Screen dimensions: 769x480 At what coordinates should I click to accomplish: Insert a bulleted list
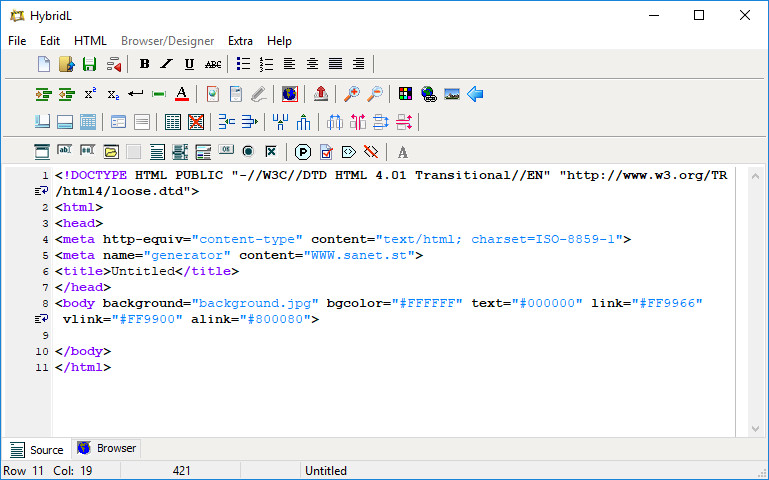pyautogui.click(x=243, y=64)
